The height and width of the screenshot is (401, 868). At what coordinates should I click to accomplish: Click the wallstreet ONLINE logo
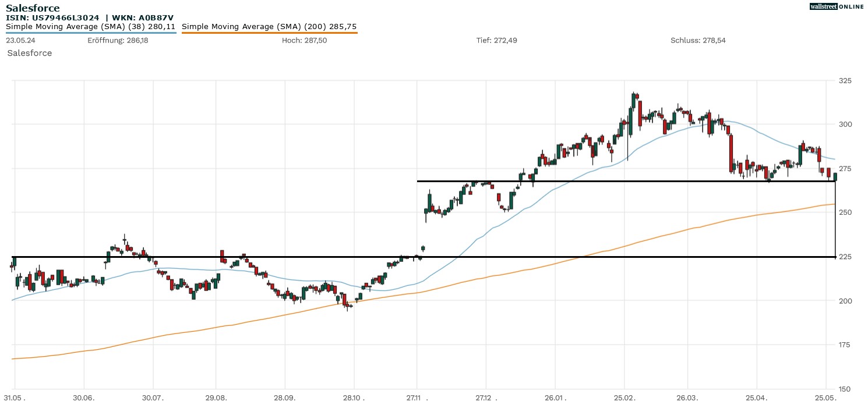[x=837, y=6]
